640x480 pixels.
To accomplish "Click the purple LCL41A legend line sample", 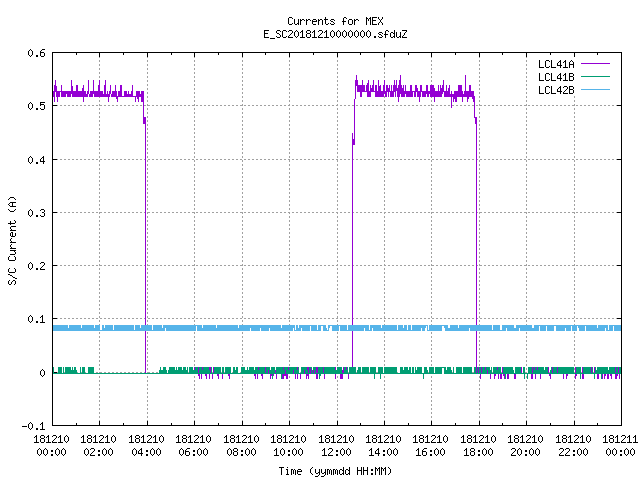I will (595, 64).
